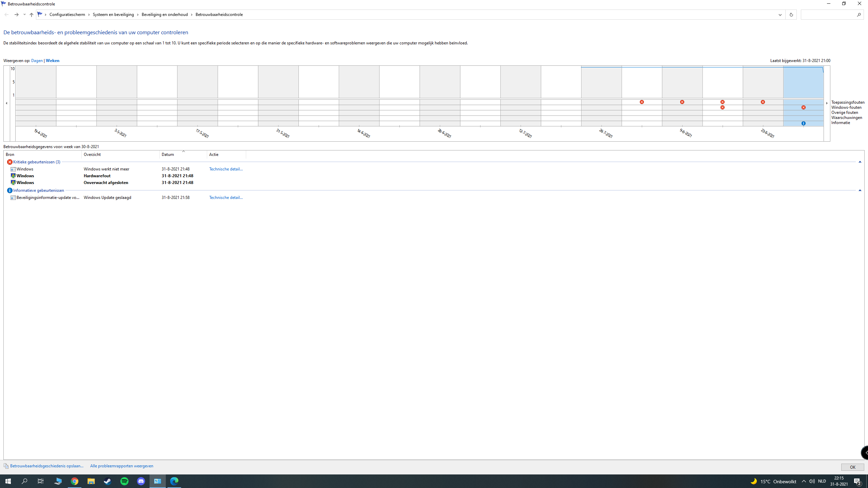The width and height of the screenshot is (868, 488).
Task: Open the recent locations dropdown arrow
Action: (24, 15)
